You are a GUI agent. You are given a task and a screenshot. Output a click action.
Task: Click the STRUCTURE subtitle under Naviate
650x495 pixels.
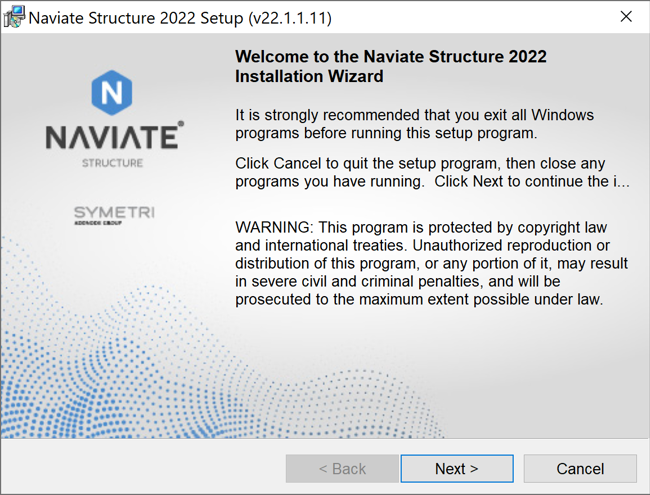(112, 163)
